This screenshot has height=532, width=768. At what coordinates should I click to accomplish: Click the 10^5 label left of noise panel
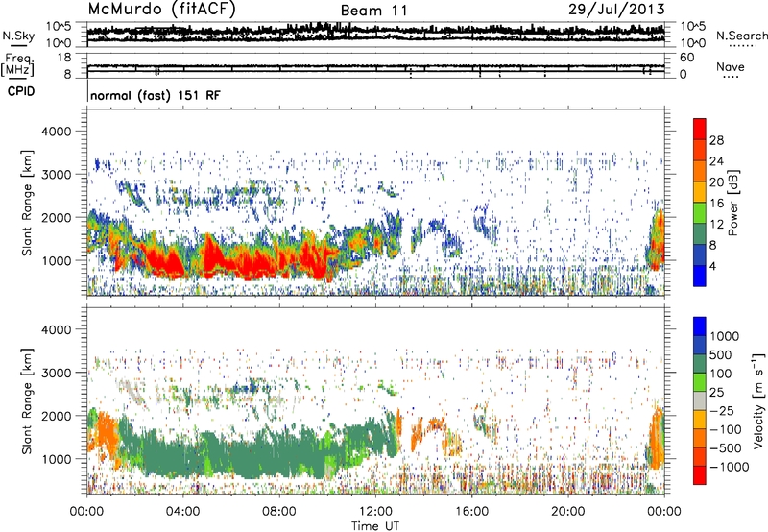click(59, 27)
